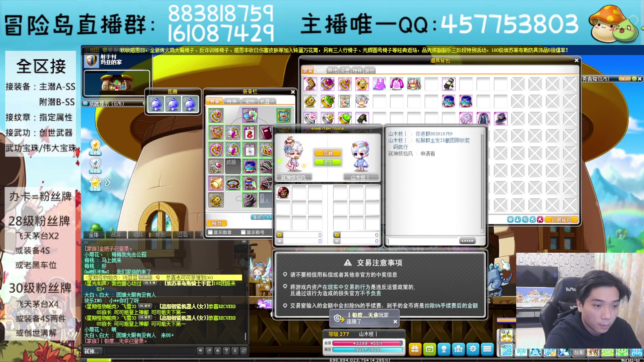Open the main hamburger menu button

click(487, 349)
